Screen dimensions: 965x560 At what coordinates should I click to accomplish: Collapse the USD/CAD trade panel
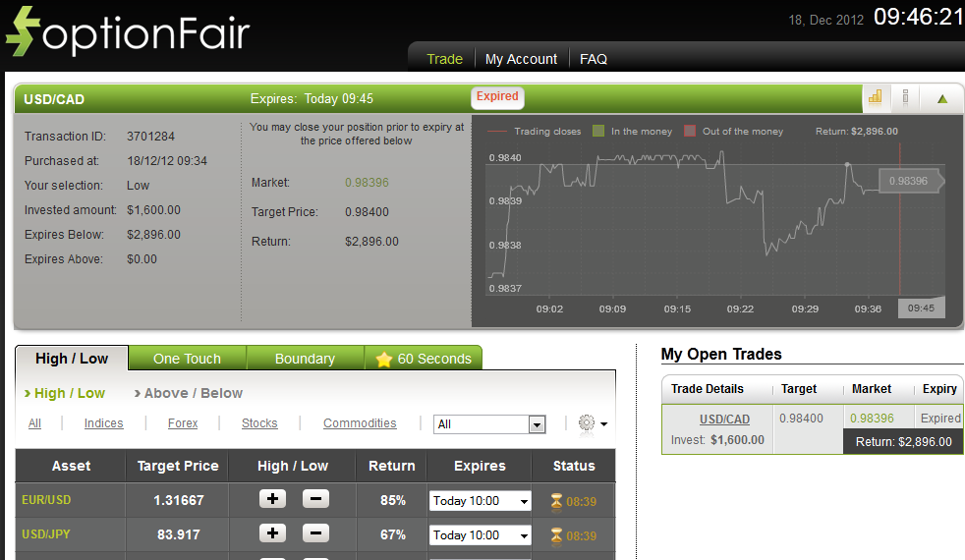tap(942, 98)
